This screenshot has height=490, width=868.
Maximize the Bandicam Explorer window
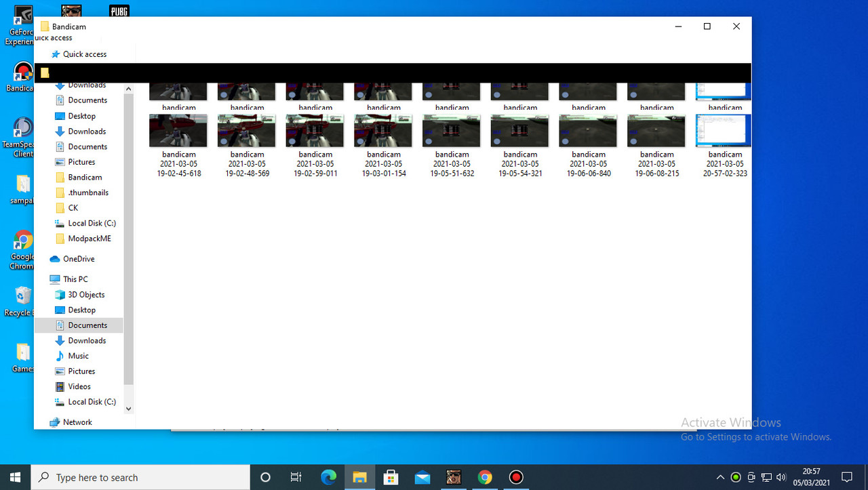pyautogui.click(x=707, y=26)
